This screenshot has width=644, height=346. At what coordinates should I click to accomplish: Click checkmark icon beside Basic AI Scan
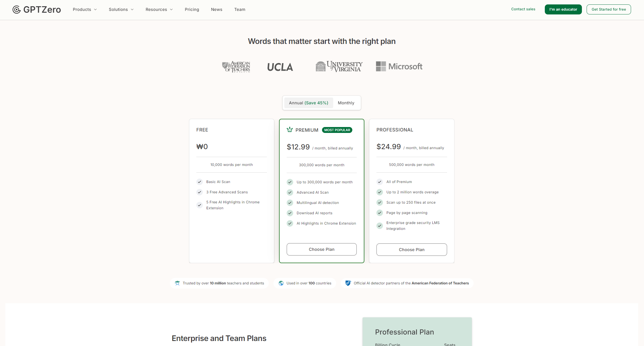click(x=200, y=182)
